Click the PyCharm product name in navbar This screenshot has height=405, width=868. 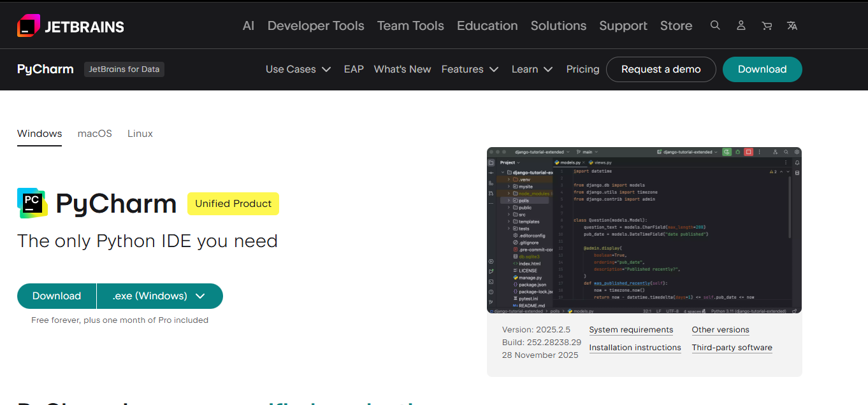[45, 69]
